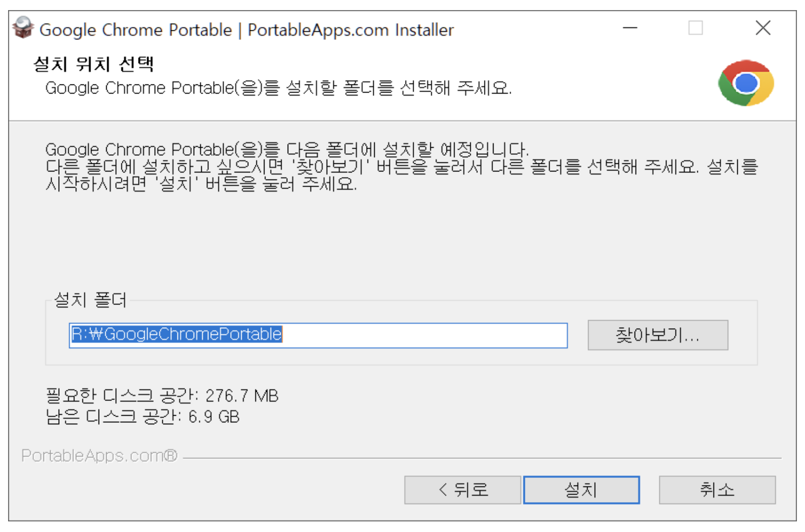Click the Google Chrome logo icon
This screenshot has width=805, height=532.
pyautogui.click(x=746, y=83)
